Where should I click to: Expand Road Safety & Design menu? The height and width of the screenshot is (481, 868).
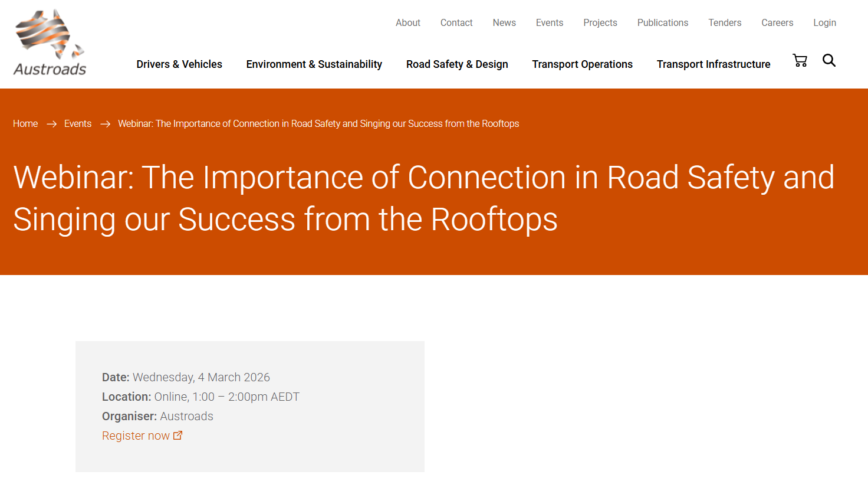pyautogui.click(x=457, y=64)
